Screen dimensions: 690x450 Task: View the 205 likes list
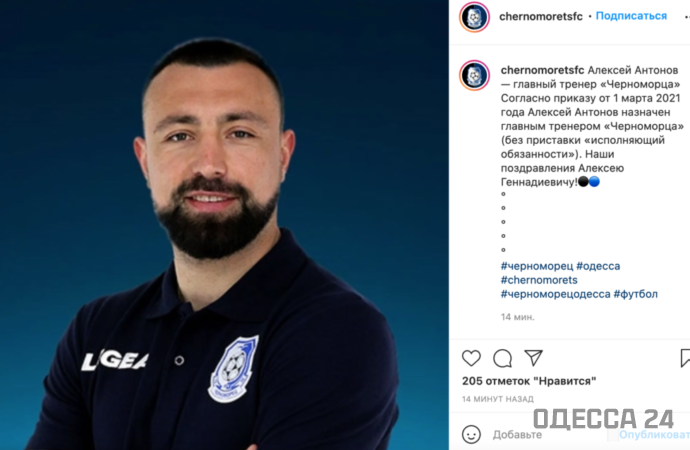tap(529, 381)
